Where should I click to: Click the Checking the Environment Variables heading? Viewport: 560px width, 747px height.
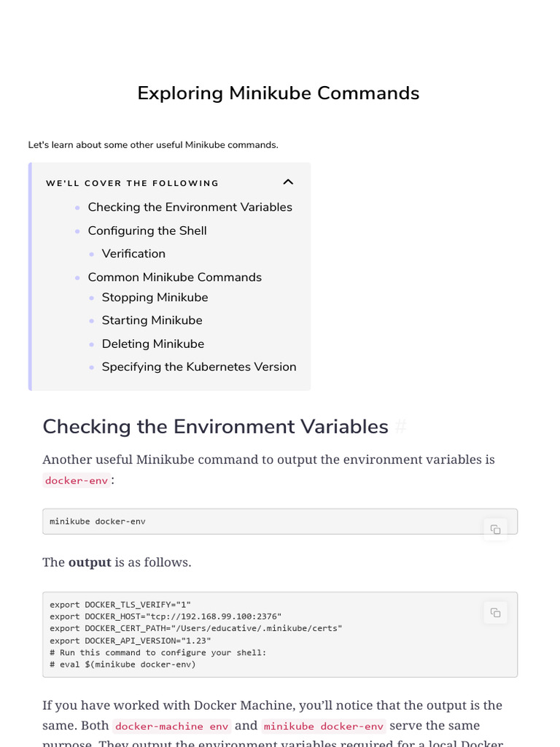[x=215, y=427]
